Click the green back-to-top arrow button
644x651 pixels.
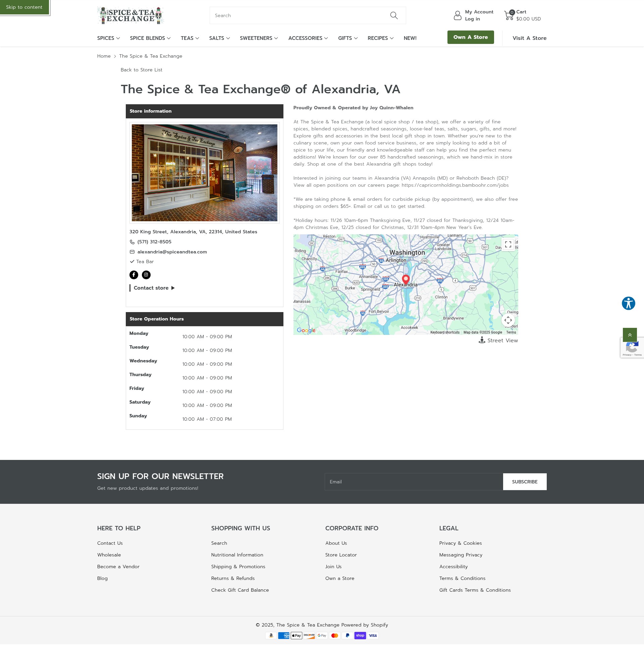(x=630, y=335)
